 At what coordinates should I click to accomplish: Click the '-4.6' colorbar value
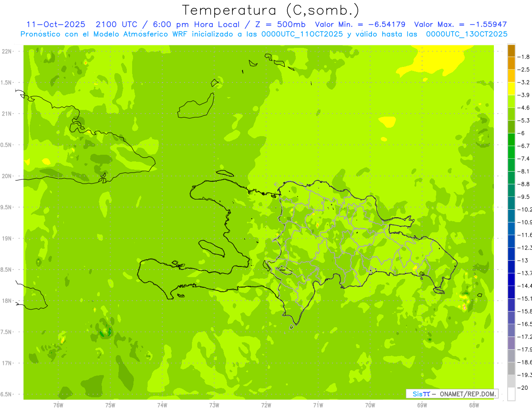[524, 108]
